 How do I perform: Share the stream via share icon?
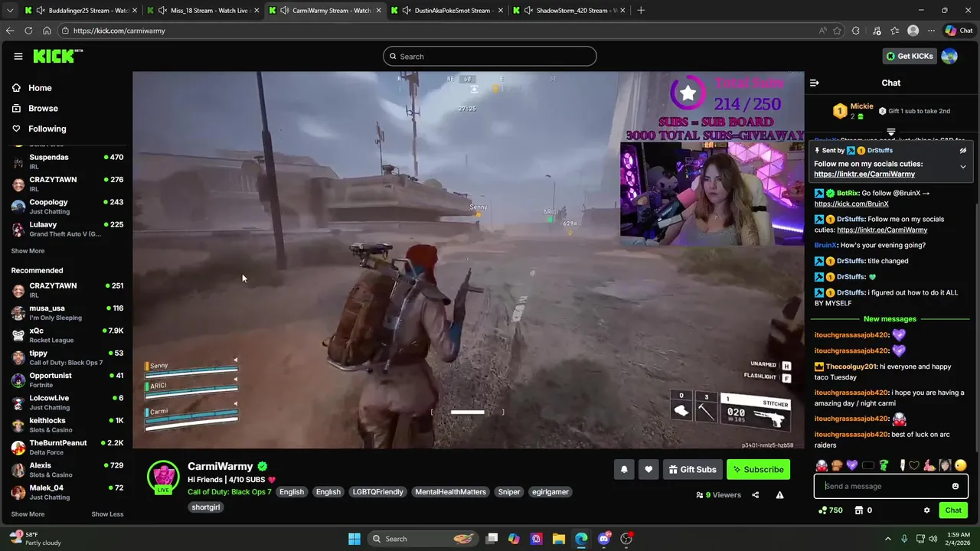click(755, 495)
